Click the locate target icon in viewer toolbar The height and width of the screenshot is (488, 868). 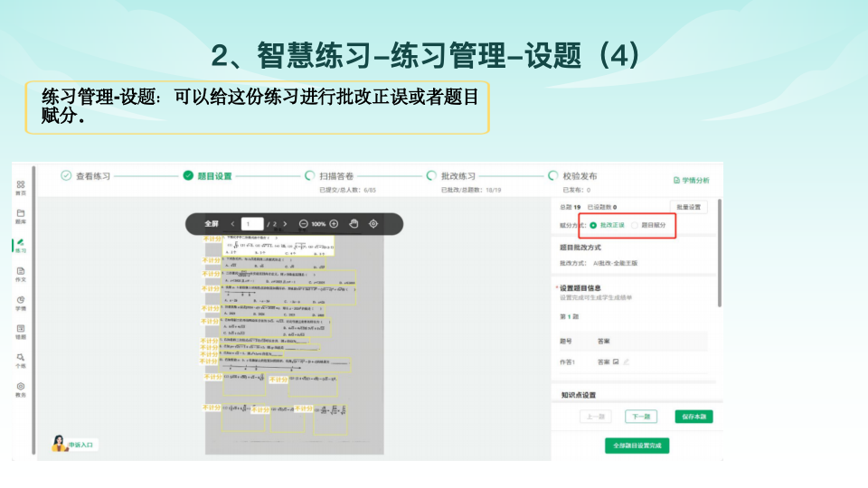click(x=373, y=223)
